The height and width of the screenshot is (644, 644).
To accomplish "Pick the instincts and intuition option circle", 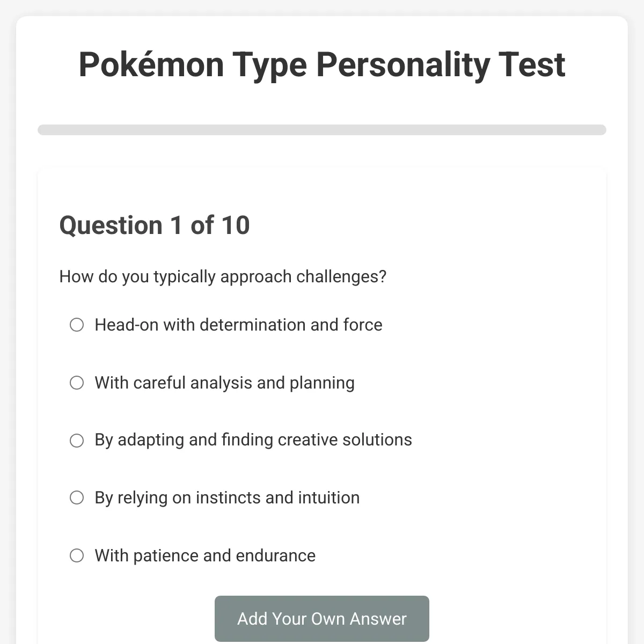I will pos(77,497).
